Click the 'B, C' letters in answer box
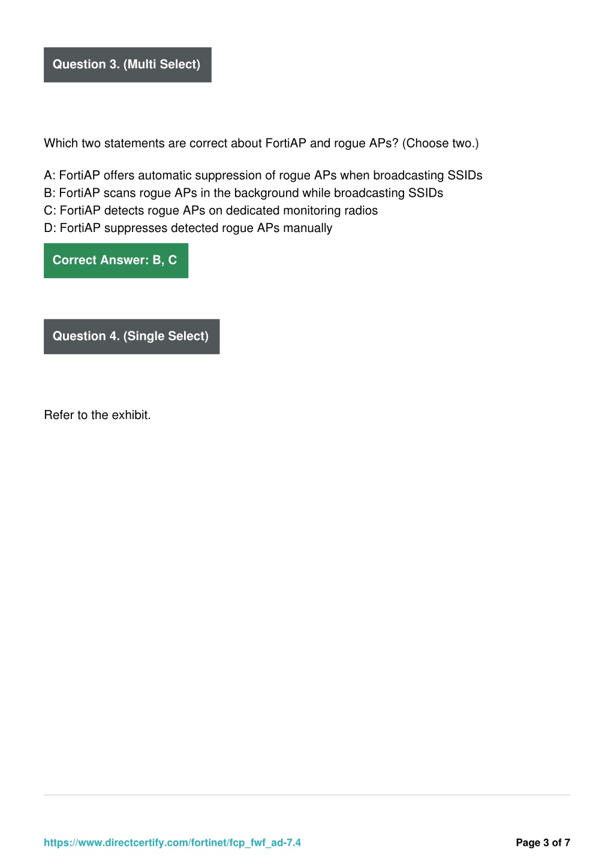 click(165, 260)
